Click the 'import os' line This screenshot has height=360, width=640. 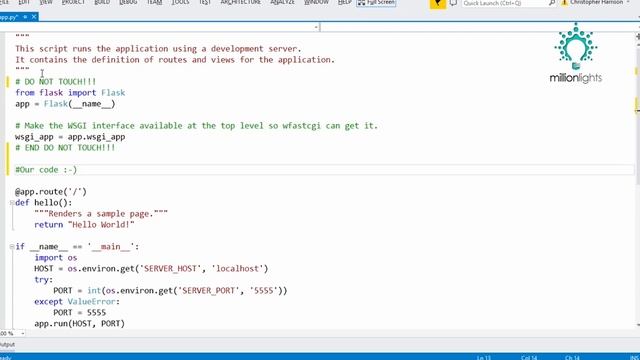[x=56, y=258]
